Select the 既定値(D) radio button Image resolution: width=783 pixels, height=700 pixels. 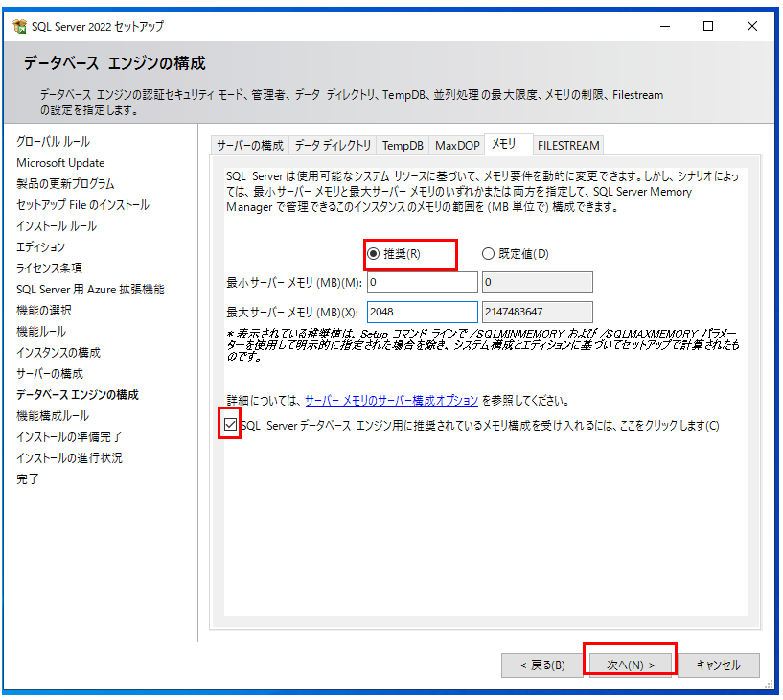tap(489, 254)
